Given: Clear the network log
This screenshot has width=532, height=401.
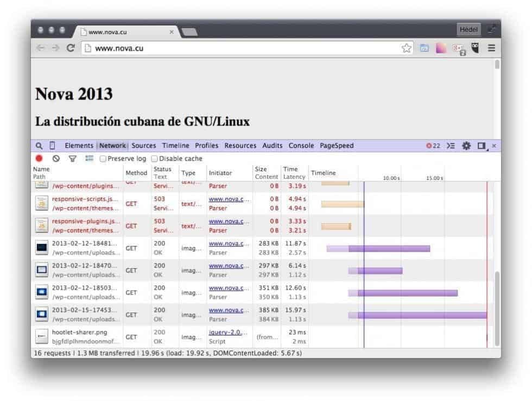Looking at the screenshot, I should pos(56,158).
